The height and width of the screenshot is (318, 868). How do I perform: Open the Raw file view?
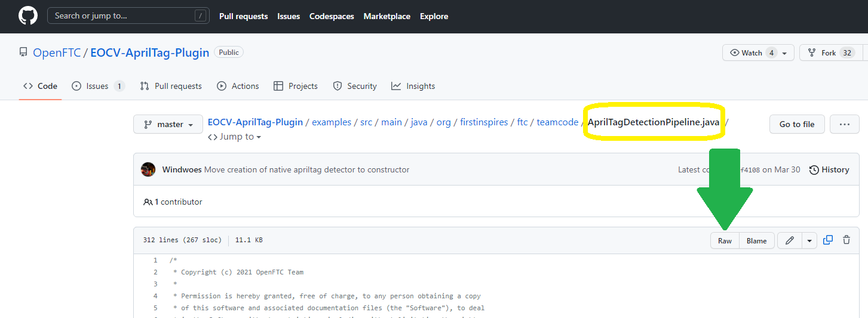coord(725,240)
